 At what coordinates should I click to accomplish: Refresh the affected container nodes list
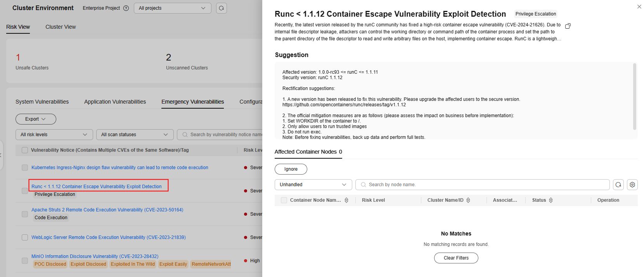click(618, 185)
